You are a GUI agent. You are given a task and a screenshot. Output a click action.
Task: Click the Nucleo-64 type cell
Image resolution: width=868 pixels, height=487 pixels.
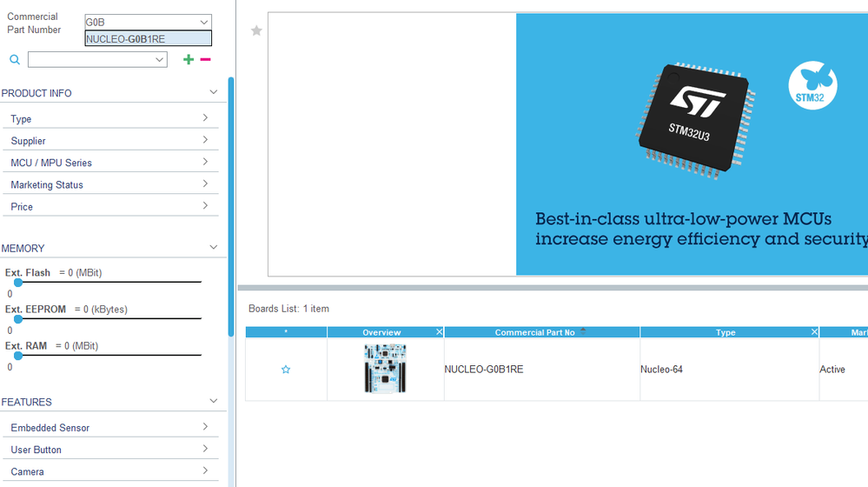coord(729,370)
